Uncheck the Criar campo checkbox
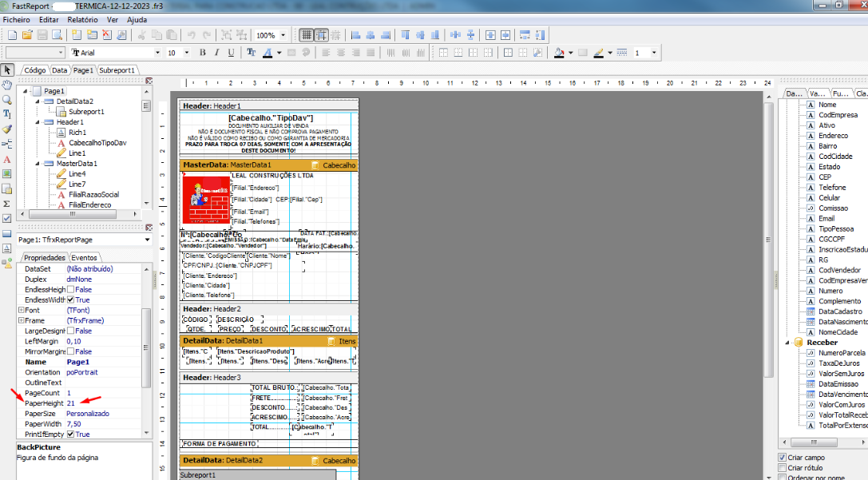Image resolution: width=868 pixels, height=480 pixels. (783, 458)
